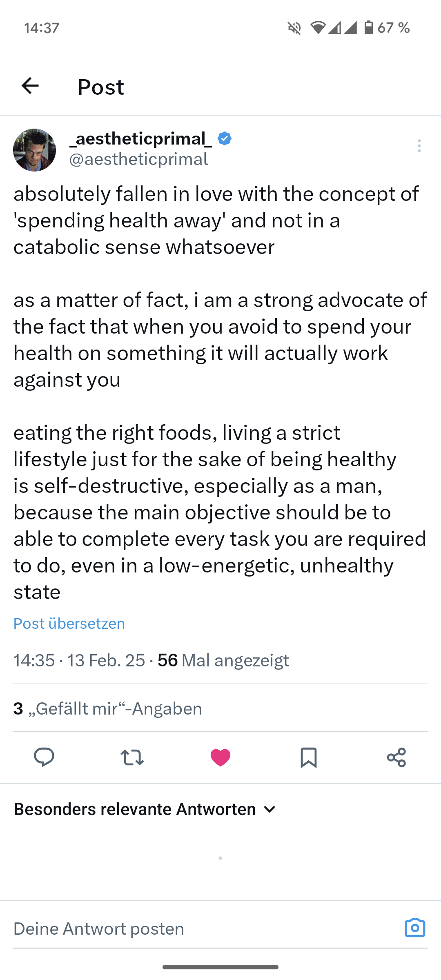Tap the back arrow icon

(x=30, y=86)
